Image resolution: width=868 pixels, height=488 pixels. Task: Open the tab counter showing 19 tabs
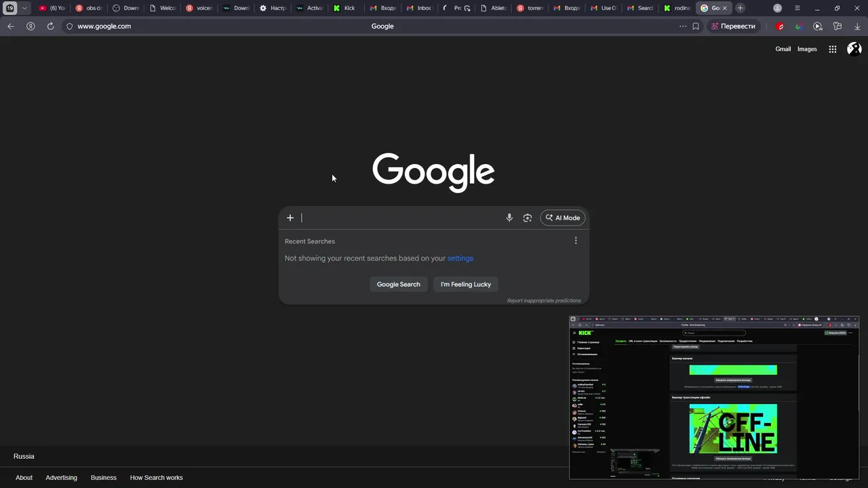click(x=9, y=8)
